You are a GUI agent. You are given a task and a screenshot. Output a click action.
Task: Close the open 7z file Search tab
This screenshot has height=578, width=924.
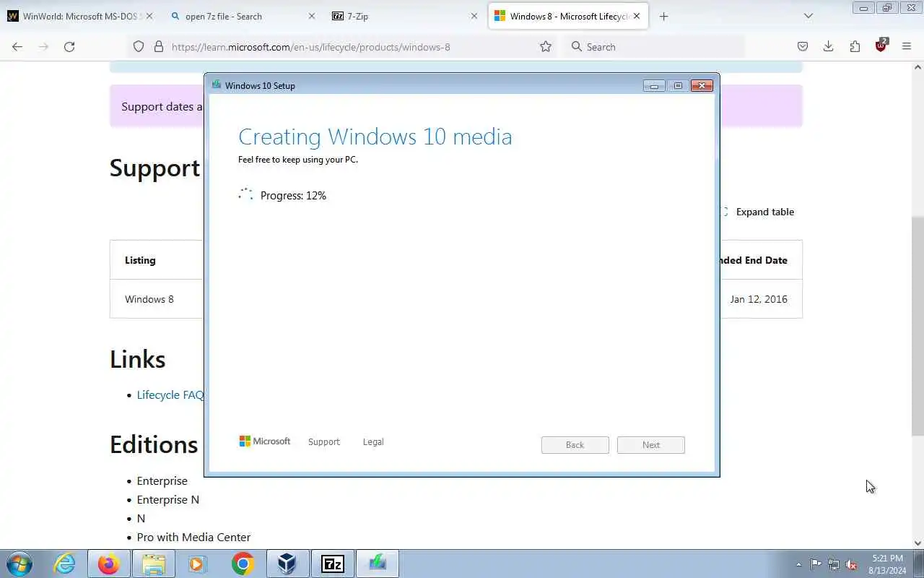[x=311, y=16]
